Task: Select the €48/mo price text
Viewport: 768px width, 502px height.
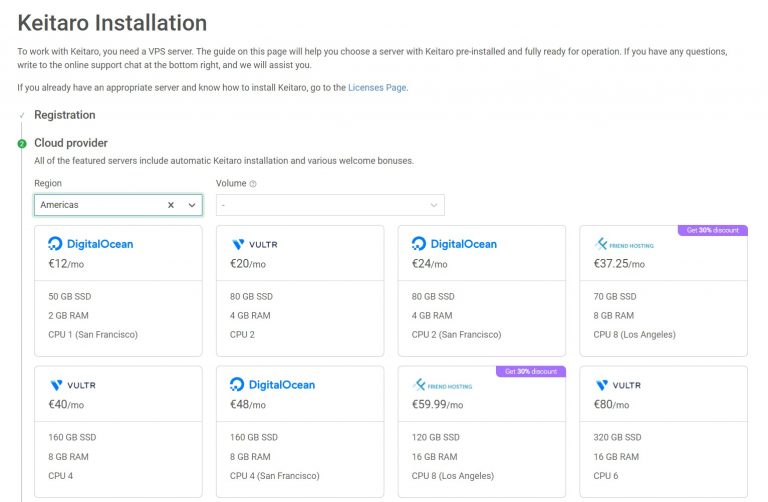Action: 248,405
